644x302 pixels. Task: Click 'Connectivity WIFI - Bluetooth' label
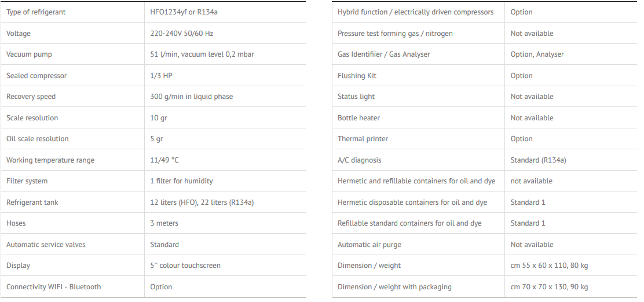point(53,287)
